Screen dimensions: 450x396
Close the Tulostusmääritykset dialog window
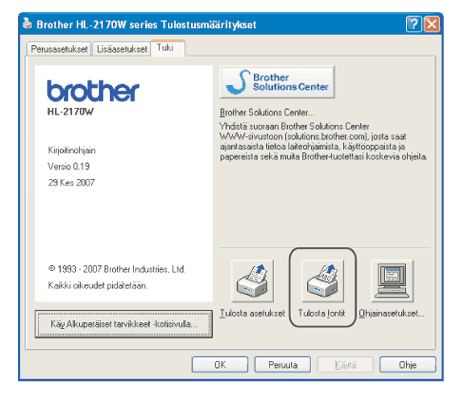pos(432,24)
